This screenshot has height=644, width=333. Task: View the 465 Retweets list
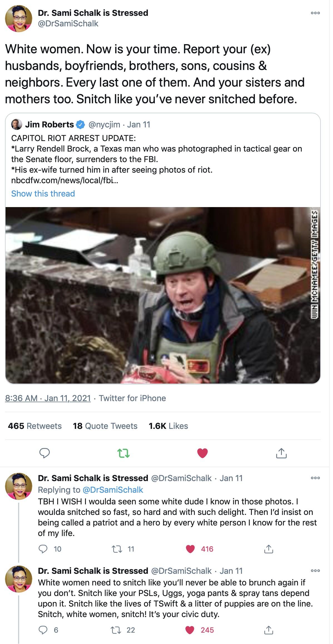pyautogui.click(x=35, y=426)
